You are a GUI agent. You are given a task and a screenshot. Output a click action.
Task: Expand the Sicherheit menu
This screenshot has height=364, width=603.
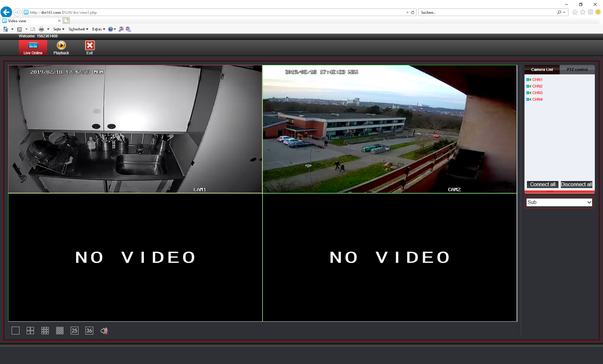pyautogui.click(x=78, y=29)
